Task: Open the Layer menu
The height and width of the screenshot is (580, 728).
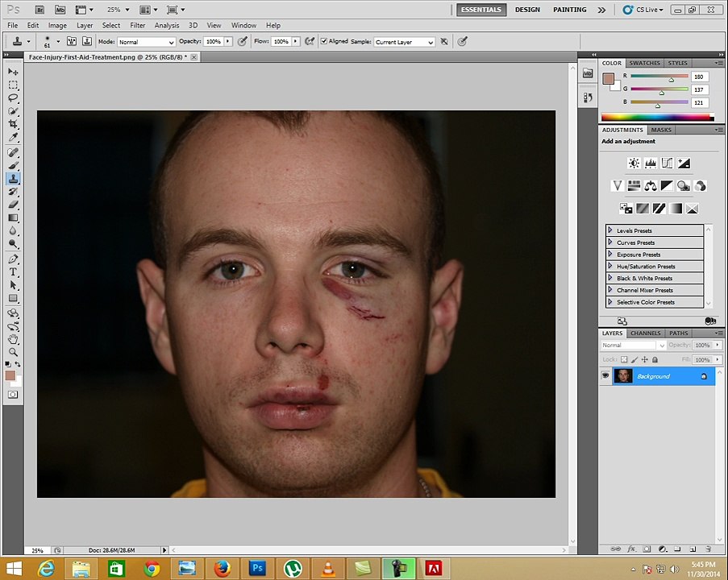Action: click(85, 26)
